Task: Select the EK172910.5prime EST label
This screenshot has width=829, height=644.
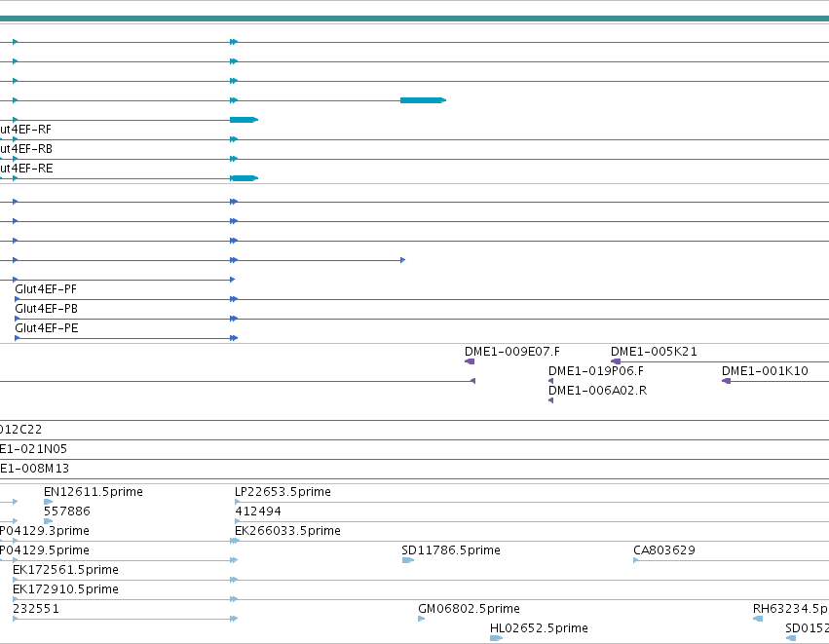Action: (65, 589)
